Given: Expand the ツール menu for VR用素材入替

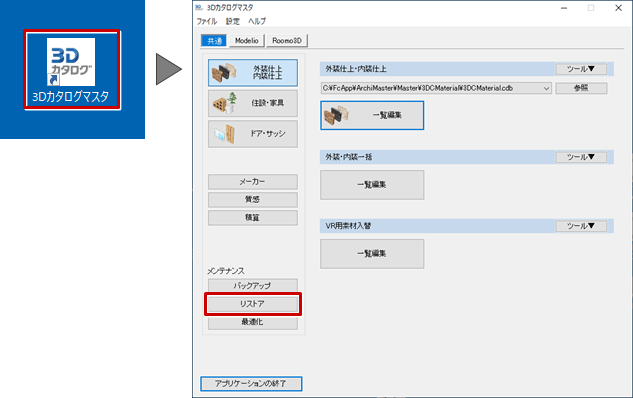Looking at the screenshot, I should point(581,226).
